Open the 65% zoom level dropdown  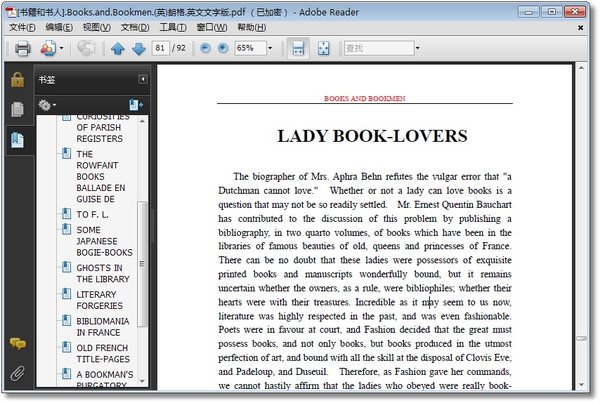click(270, 48)
